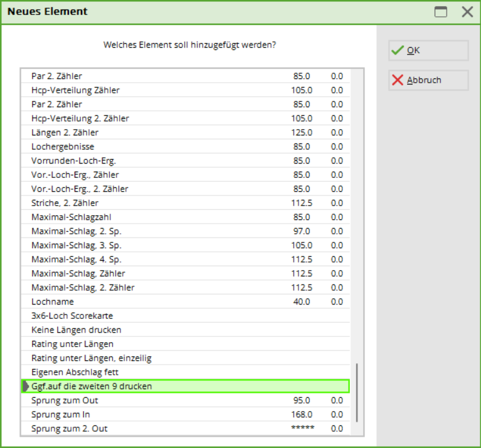Select 'Ggf.auf die zweiten 9 drucken'

(x=92, y=387)
